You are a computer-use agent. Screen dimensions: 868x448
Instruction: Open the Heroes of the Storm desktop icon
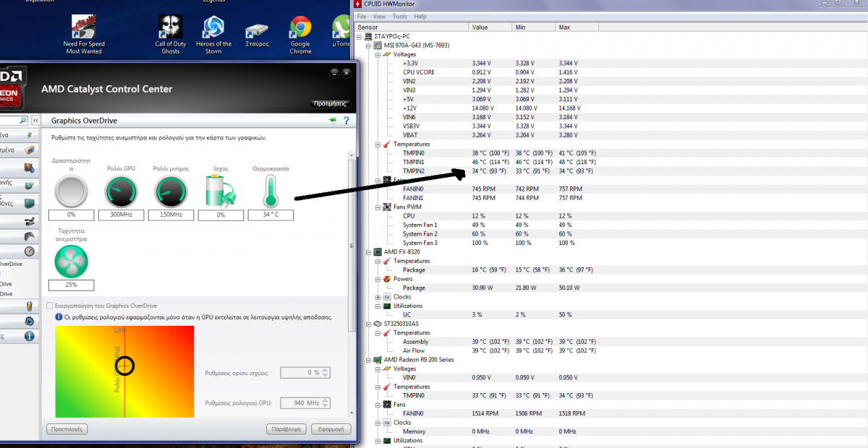point(213,35)
